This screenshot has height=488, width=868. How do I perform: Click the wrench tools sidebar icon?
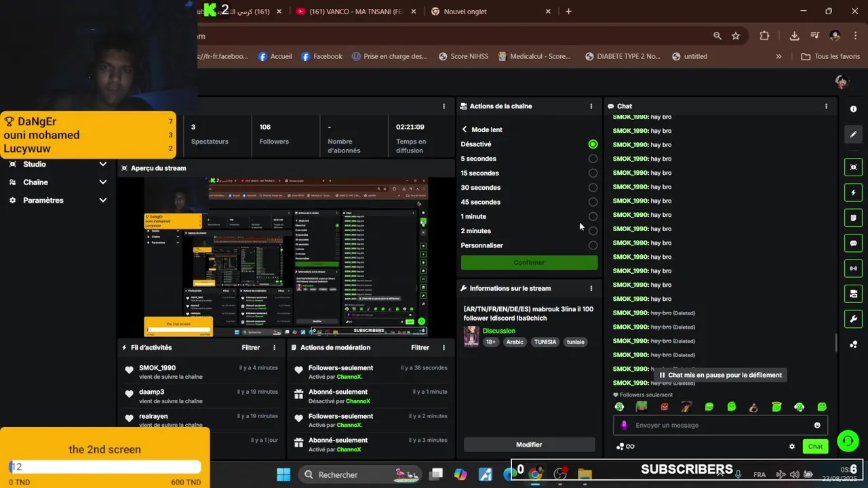(x=853, y=319)
